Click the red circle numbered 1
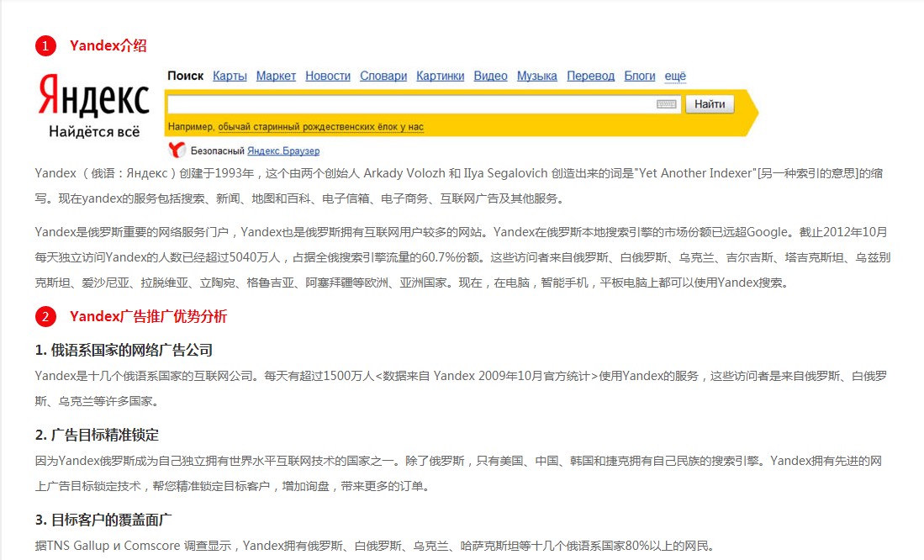The image size is (924, 560). pos(45,46)
